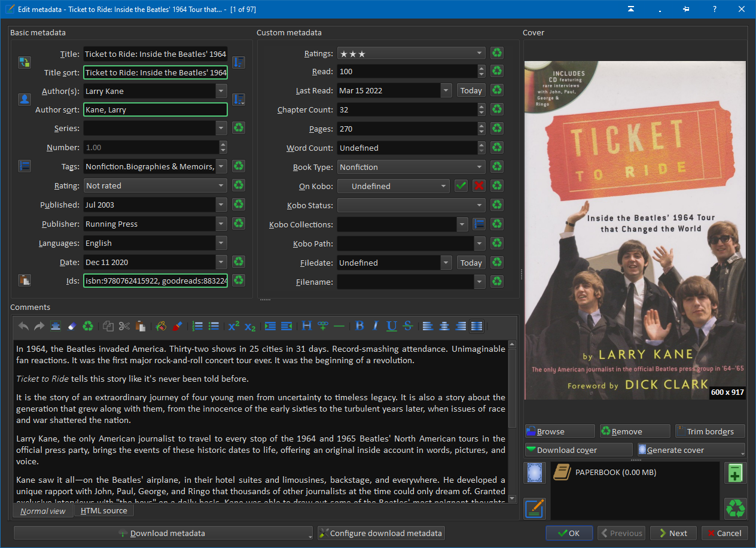Apply italic formatting in comments editor

(376, 326)
